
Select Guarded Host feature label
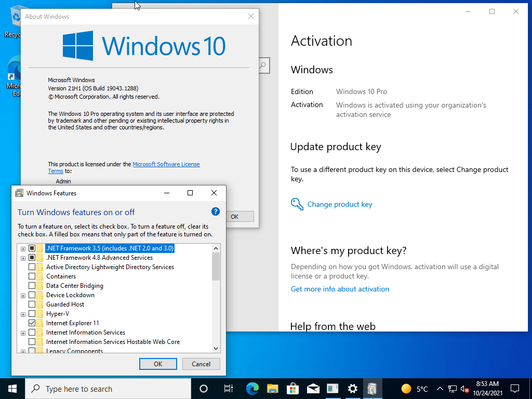point(65,304)
